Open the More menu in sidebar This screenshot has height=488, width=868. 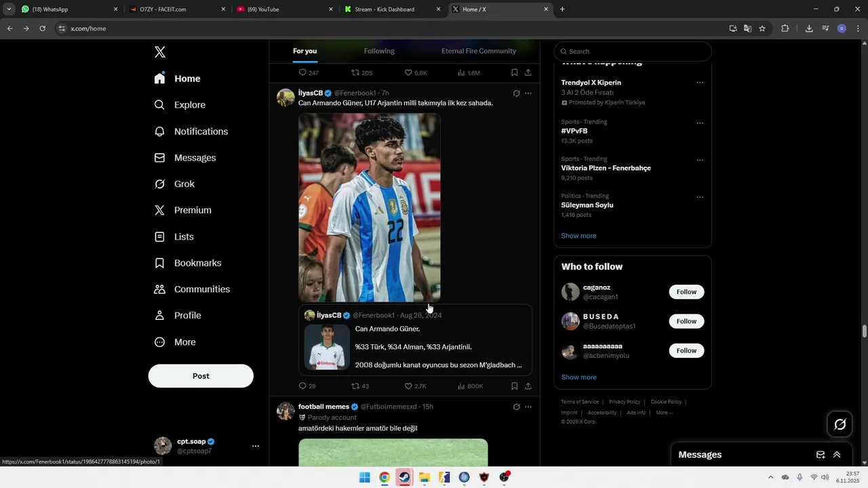175,342
